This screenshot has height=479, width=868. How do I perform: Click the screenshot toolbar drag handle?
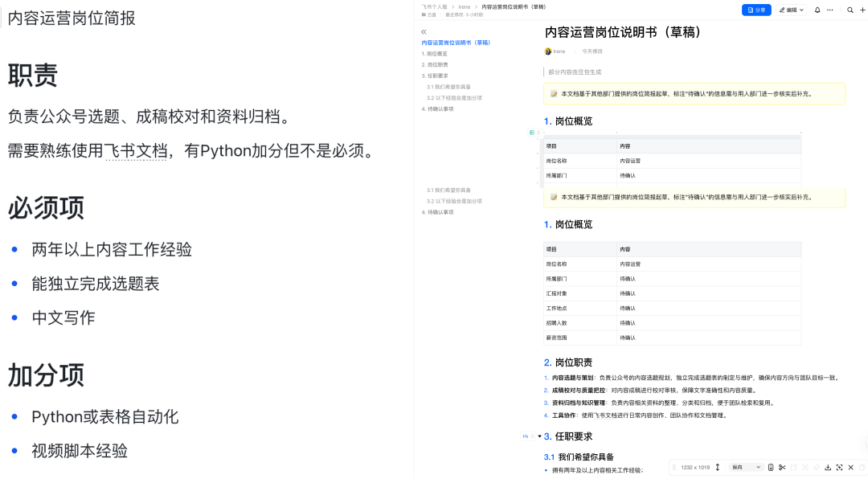674,468
